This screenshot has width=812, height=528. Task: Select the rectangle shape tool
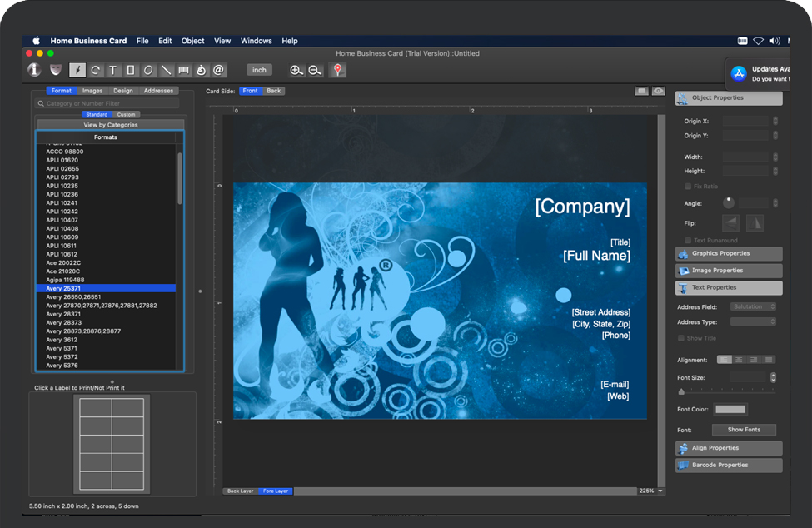click(131, 71)
